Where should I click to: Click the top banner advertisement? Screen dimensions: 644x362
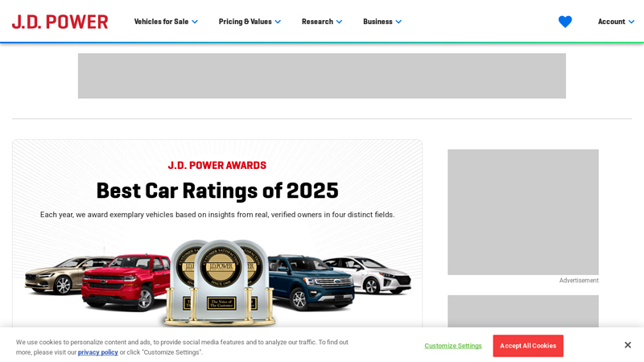click(x=322, y=76)
